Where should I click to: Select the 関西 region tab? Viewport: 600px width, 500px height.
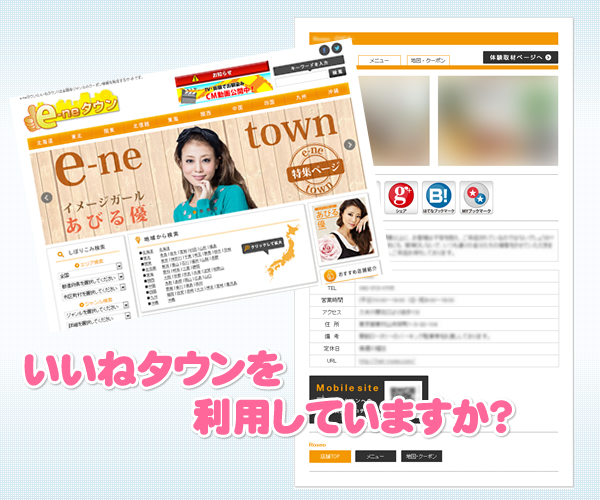(205, 114)
